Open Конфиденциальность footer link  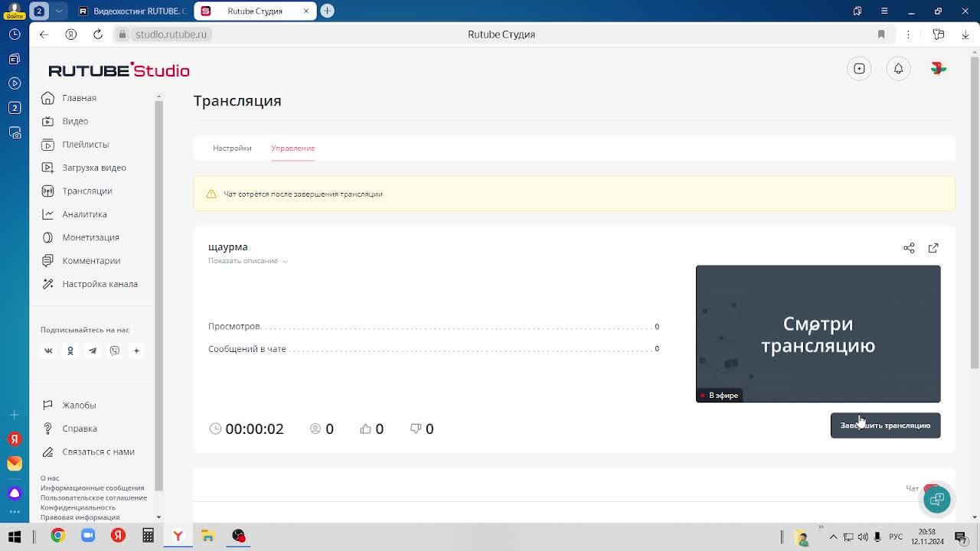[78, 507]
